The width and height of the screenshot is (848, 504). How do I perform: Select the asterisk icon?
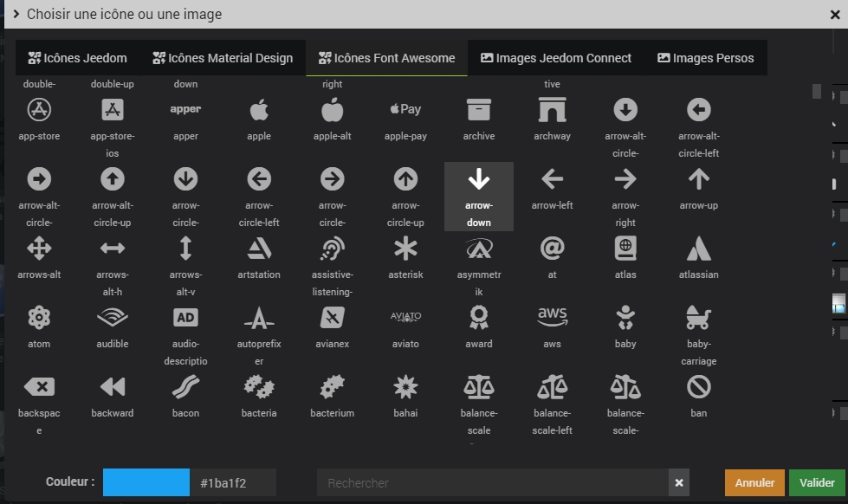point(405,249)
